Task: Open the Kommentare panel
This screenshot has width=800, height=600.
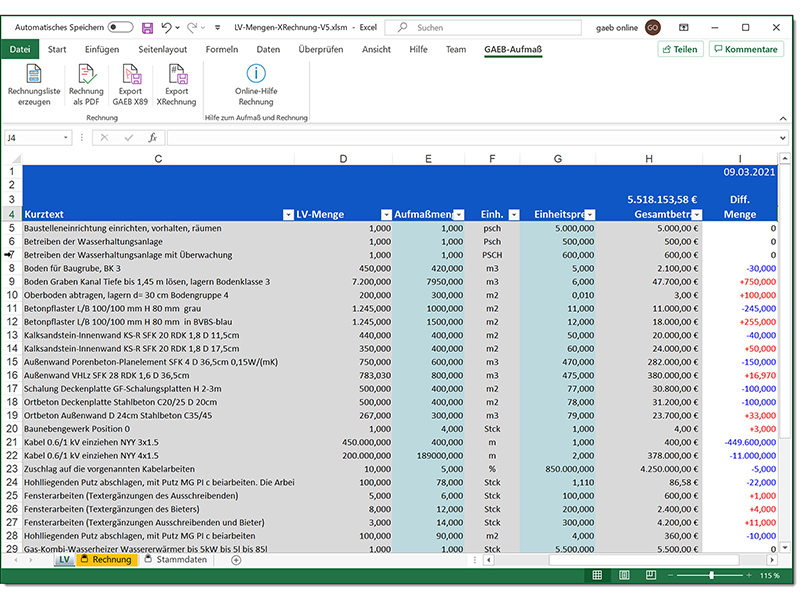Action: click(743, 47)
